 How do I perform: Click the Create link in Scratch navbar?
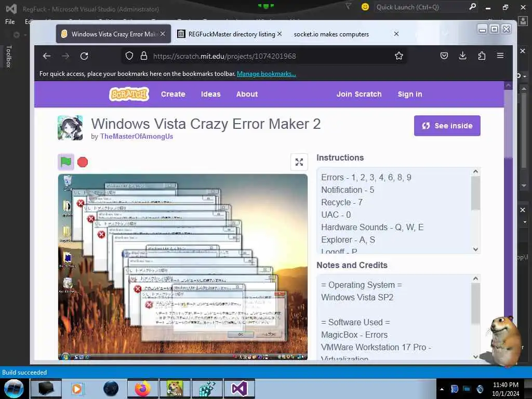(173, 95)
